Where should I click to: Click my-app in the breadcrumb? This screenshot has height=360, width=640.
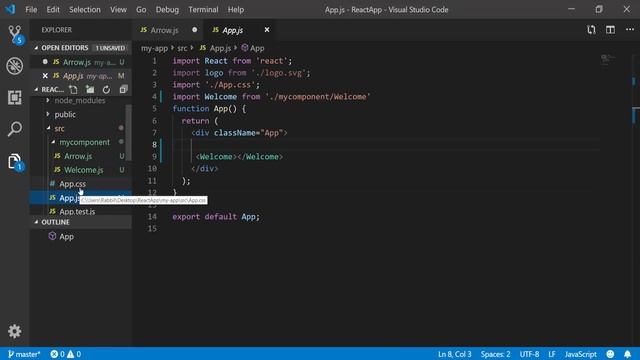click(154, 48)
